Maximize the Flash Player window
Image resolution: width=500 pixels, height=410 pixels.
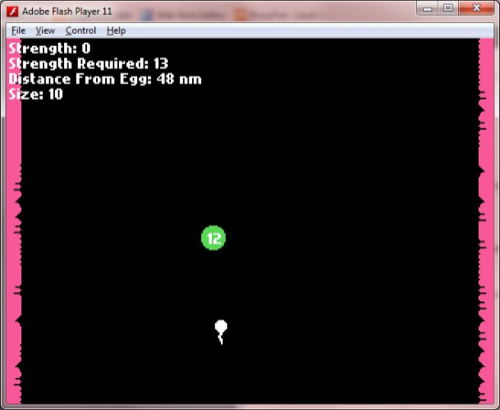(x=448, y=8)
